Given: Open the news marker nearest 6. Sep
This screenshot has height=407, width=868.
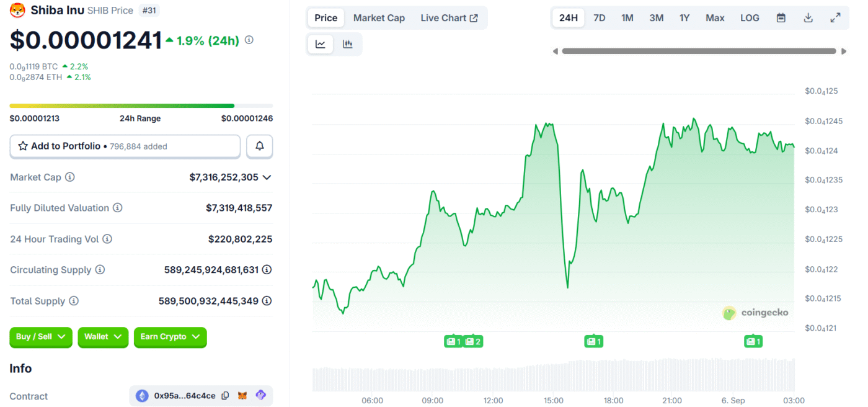Looking at the screenshot, I should point(753,341).
